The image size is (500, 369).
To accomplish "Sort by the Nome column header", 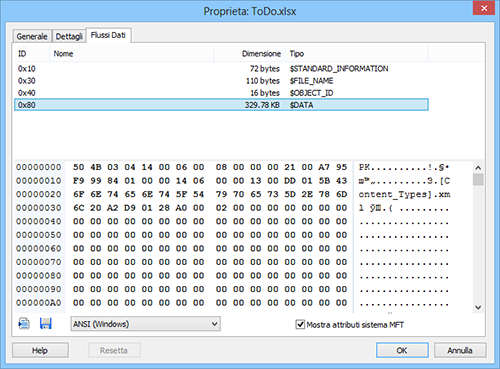I will point(132,54).
